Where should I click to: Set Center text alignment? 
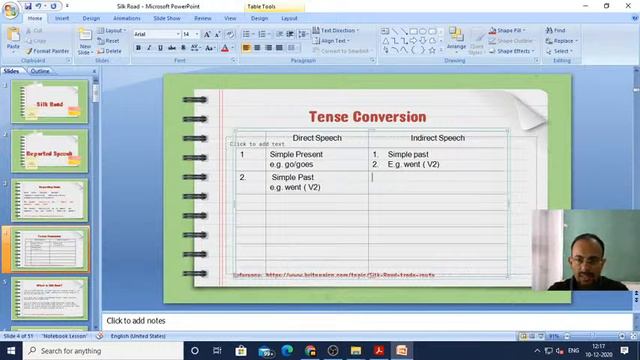(x=257, y=48)
